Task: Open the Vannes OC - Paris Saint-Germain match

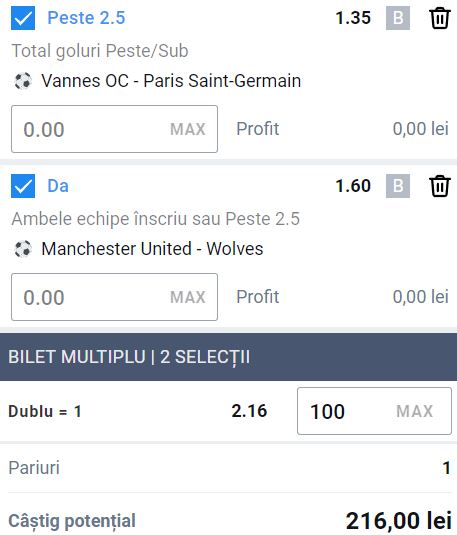Action: tap(171, 81)
